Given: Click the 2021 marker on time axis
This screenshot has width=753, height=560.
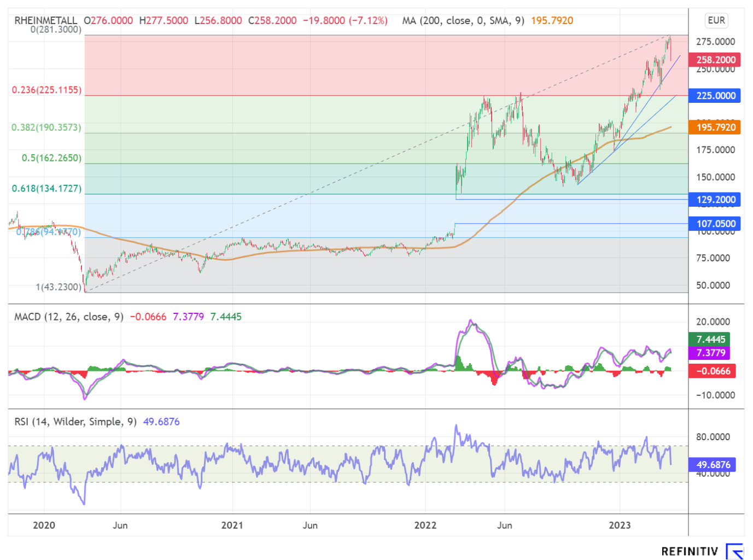Looking at the screenshot, I should 232,526.
